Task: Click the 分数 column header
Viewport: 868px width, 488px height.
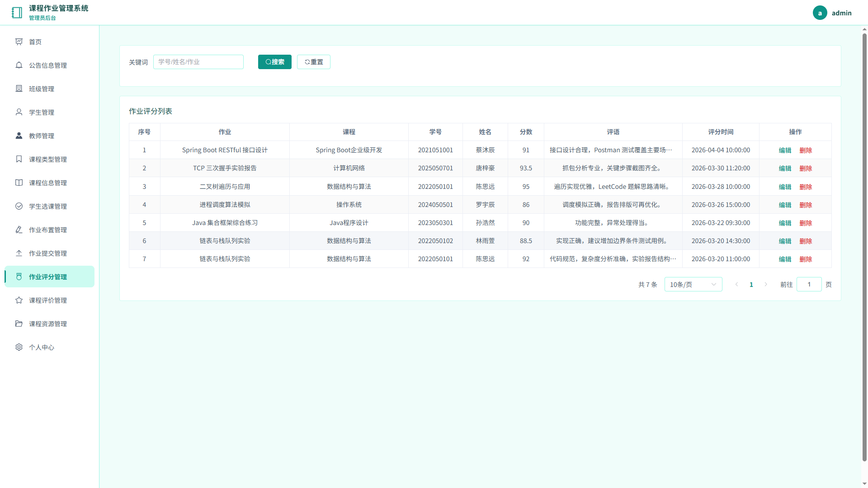Action: (x=526, y=132)
